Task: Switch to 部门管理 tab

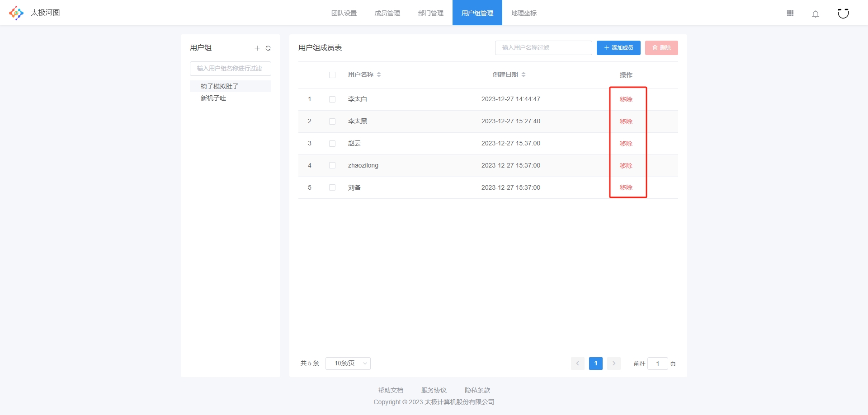Action: coord(431,13)
